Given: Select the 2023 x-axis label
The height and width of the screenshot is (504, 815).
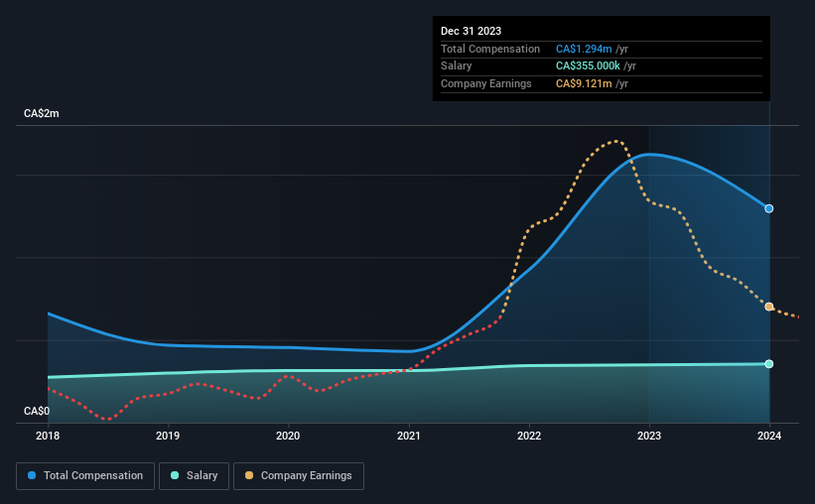Looking at the screenshot, I should pos(649,436).
